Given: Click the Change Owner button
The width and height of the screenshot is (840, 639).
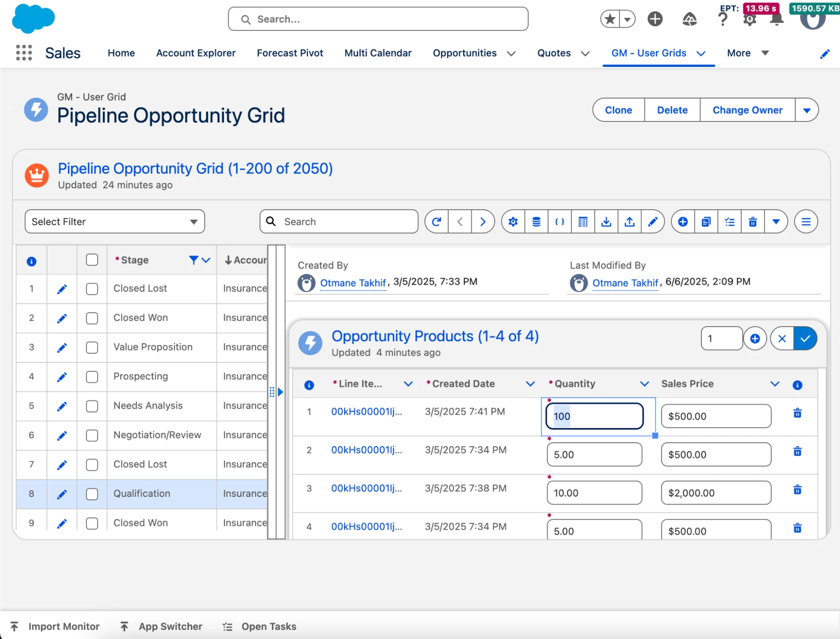Looking at the screenshot, I should 747,110.
